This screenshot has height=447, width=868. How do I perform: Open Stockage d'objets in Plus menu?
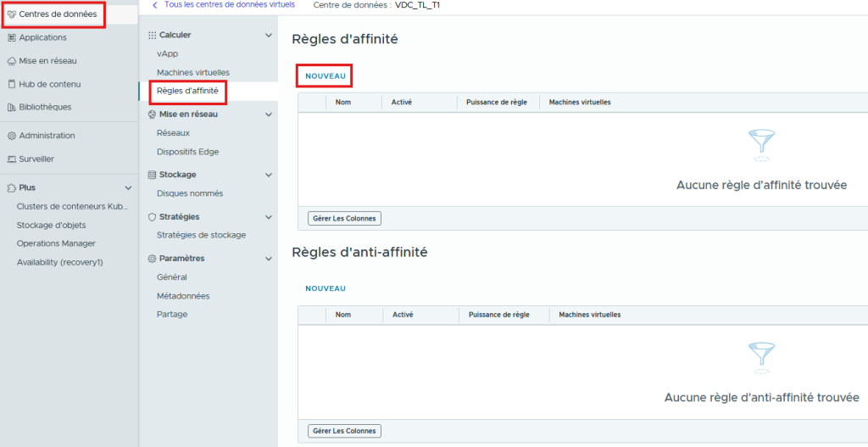51,225
